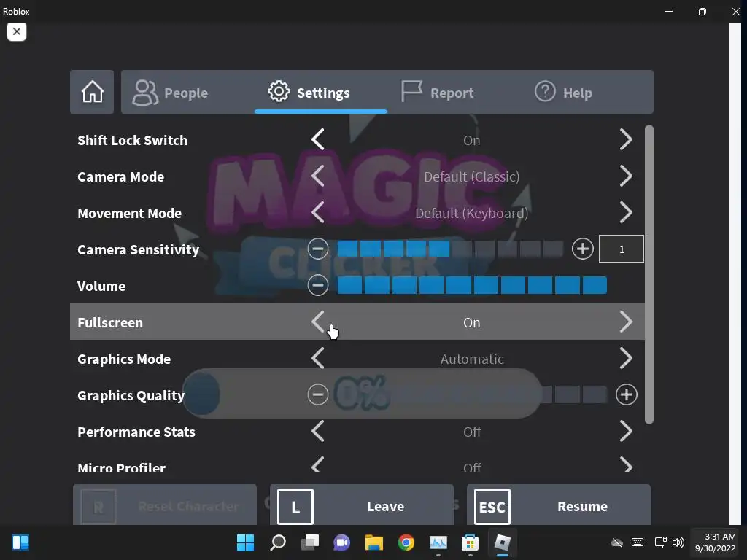Toggle Micro Profiler with right arrow
Viewport: 747px width, 560px height.
pyautogui.click(x=626, y=464)
